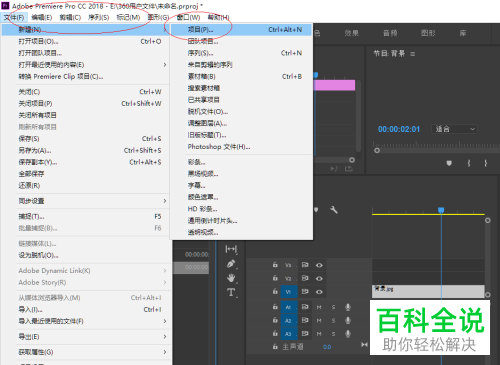Toggle sync lock on track A1
This screenshot has width=500, height=365.
pos(305,307)
